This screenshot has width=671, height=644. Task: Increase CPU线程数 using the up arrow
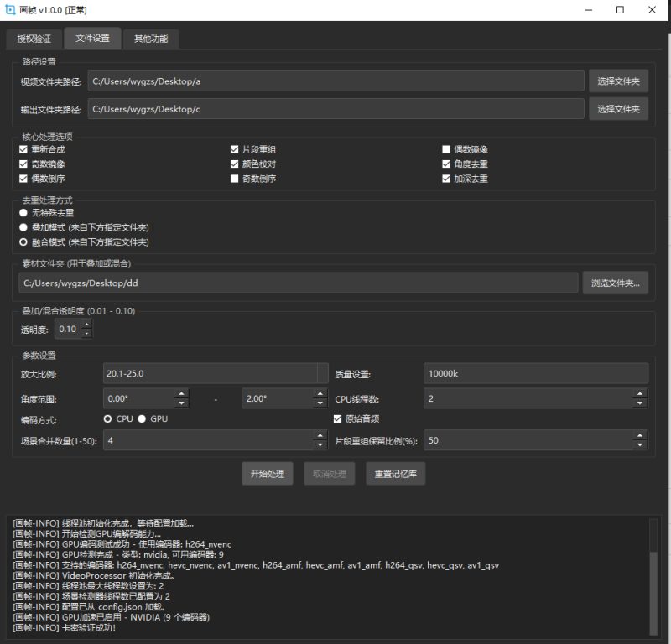[642, 394]
